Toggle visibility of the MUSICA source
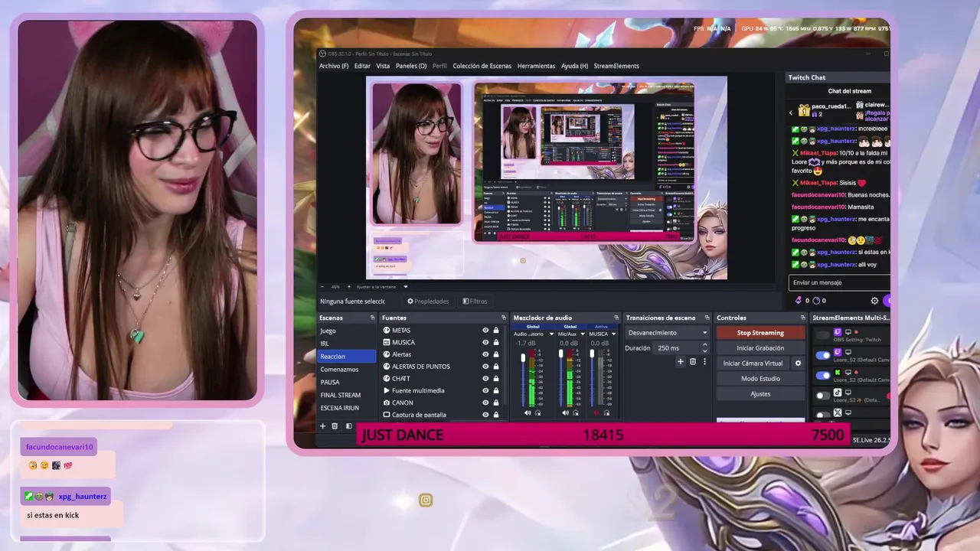Viewport: 980px width, 551px height. click(485, 342)
